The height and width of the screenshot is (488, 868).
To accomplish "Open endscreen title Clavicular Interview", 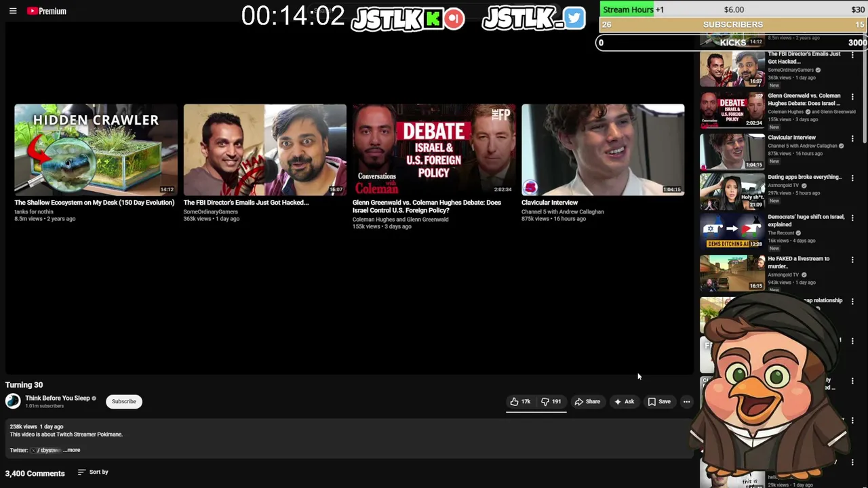I will 549,202.
